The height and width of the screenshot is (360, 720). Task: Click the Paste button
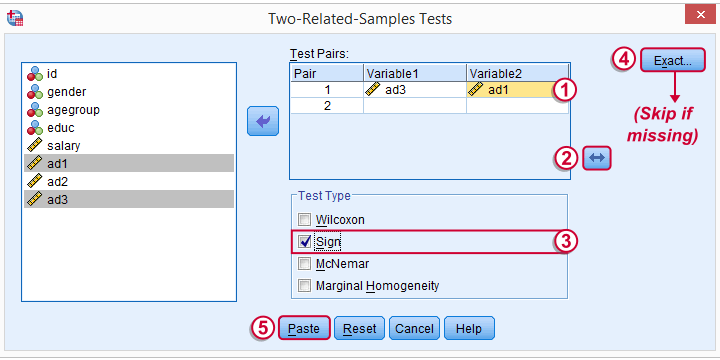pos(304,328)
